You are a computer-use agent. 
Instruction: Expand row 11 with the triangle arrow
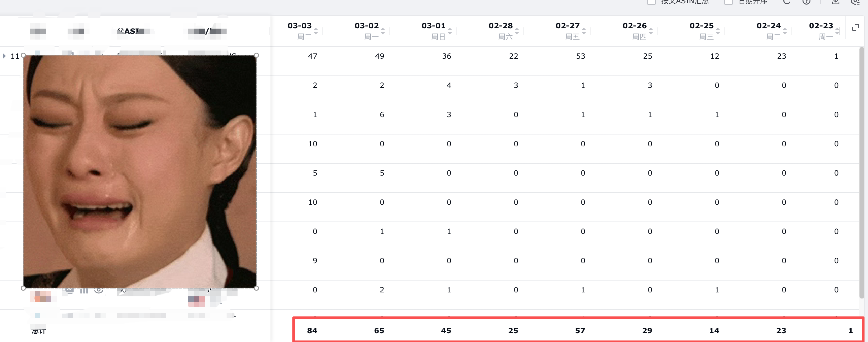coord(4,56)
